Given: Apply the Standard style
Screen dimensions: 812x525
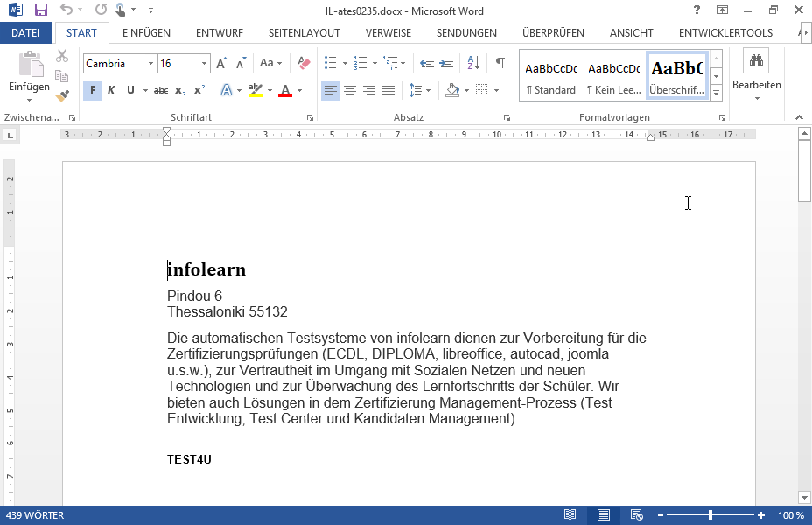Looking at the screenshot, I should click(x=551, y=77).
